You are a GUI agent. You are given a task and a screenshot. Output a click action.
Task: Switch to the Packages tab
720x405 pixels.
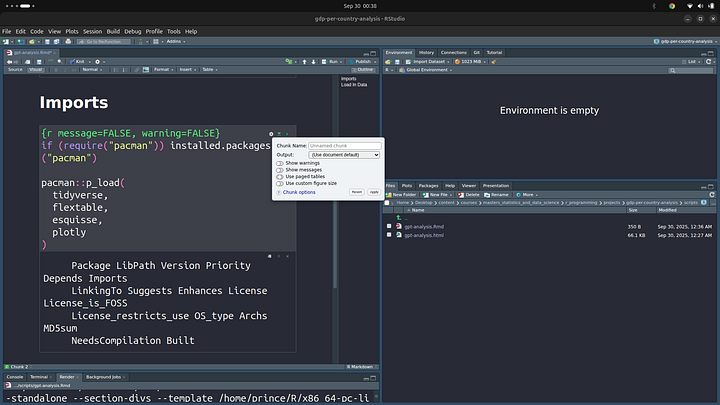click(x=428, y=186)
